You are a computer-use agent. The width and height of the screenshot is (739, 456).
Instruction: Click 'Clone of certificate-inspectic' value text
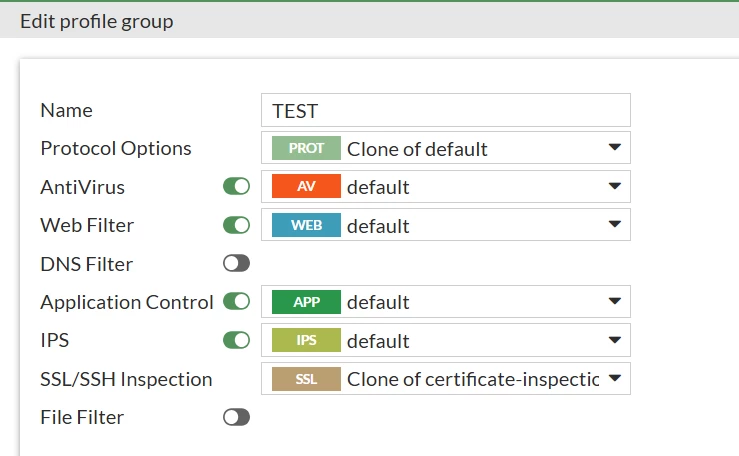473,379
